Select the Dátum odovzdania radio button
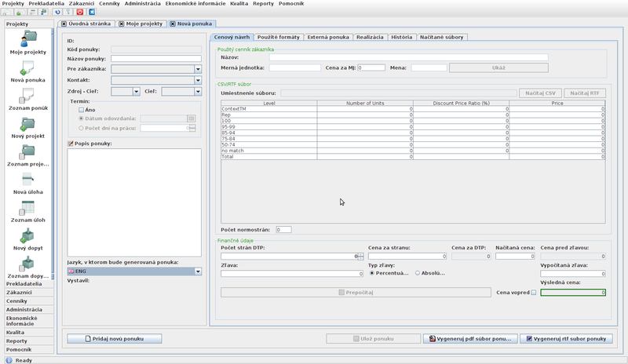Image resolution: width=628 pixels, height=364 pixels. (82, 118)
